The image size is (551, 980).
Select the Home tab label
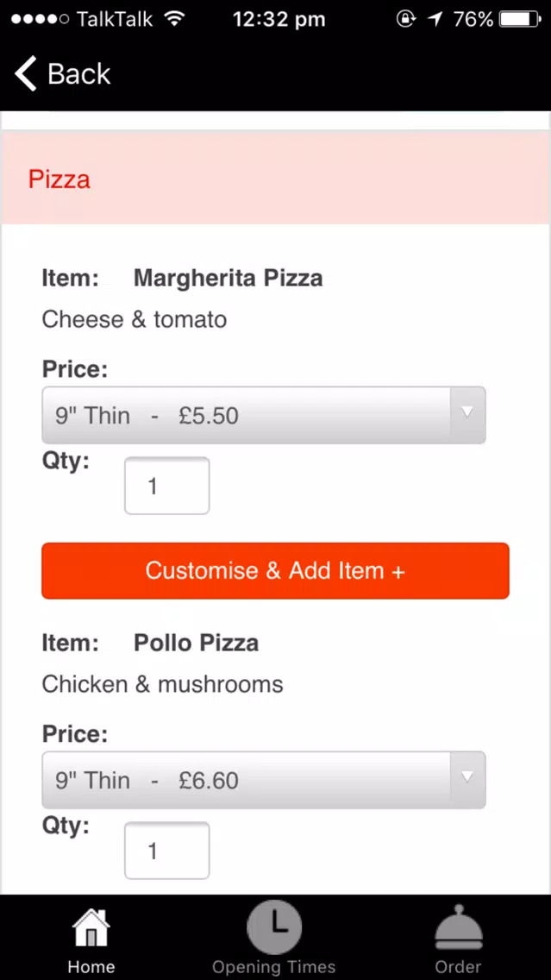coord(91,966)
